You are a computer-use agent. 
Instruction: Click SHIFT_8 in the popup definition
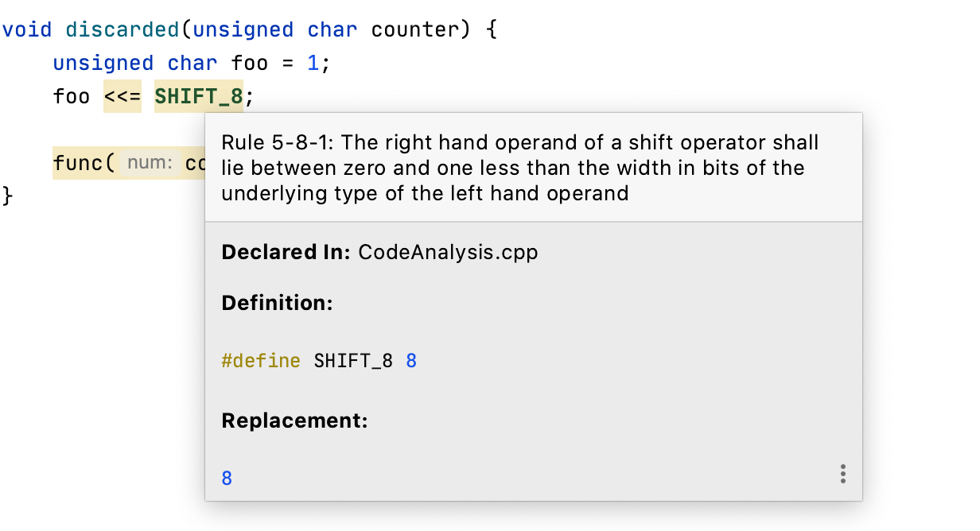point(353,361)
